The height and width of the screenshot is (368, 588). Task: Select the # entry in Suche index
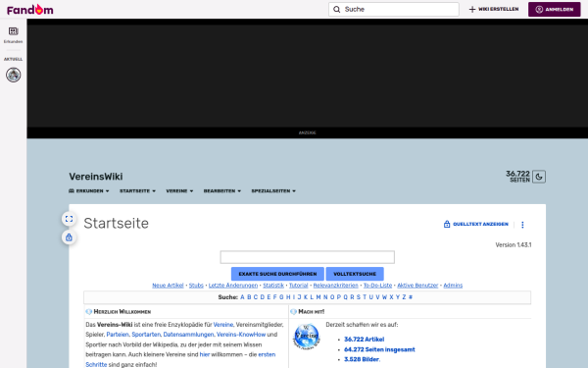click(411, 297)
